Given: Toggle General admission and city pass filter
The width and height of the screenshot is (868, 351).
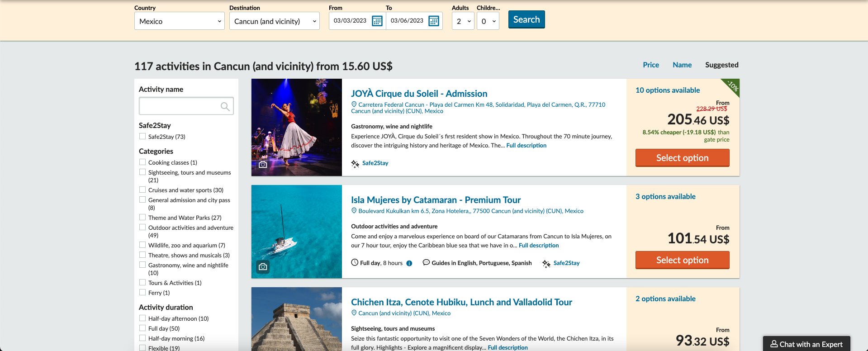Looking at the screenshot, I should coord(142,199).
